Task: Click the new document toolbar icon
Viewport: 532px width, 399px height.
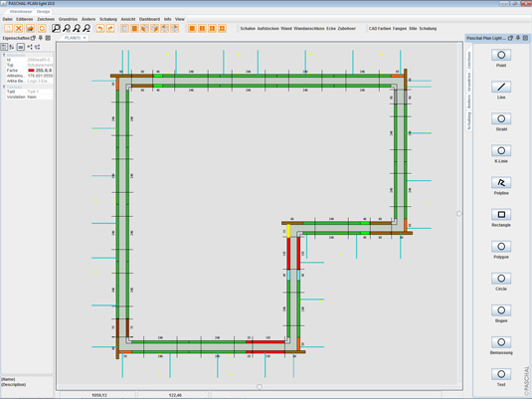Action: tap(9, 29)
